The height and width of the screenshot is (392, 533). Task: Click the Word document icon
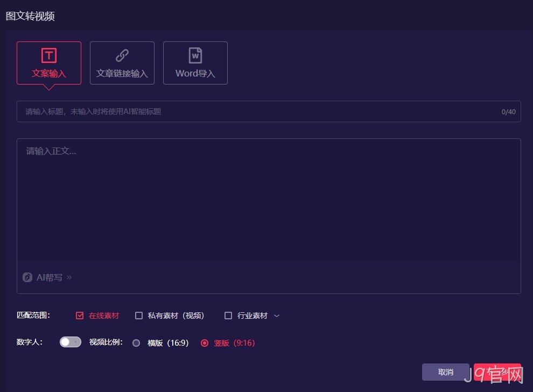click(x=195, y=55)
